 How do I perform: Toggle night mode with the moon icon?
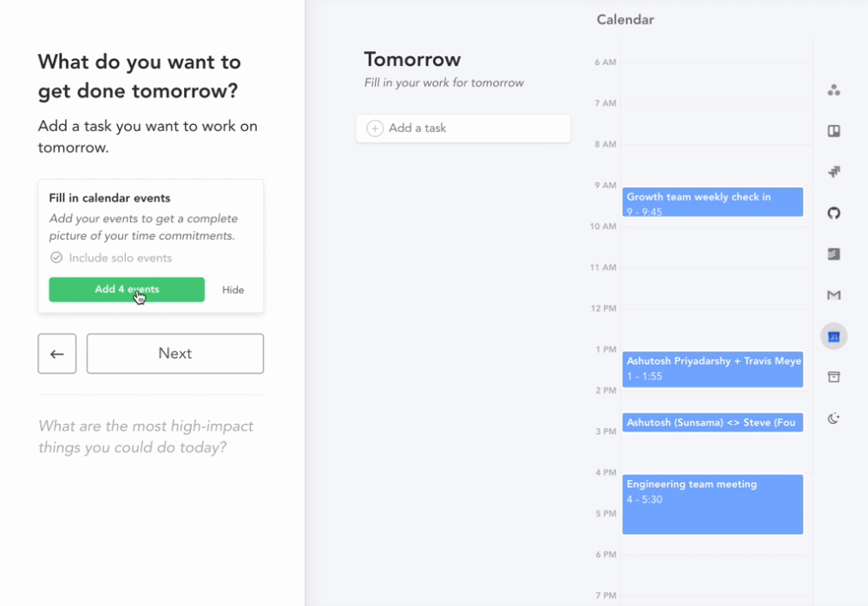point(833,418)
